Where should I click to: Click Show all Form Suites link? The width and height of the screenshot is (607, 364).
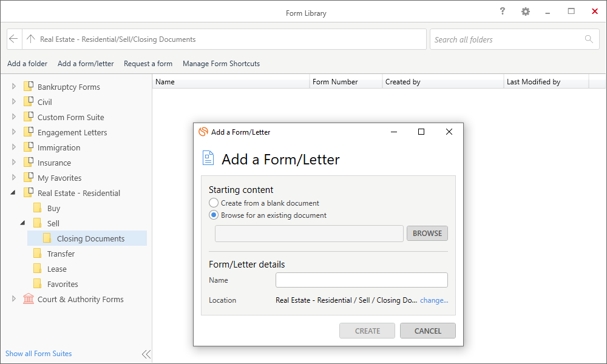click(39, 354)
